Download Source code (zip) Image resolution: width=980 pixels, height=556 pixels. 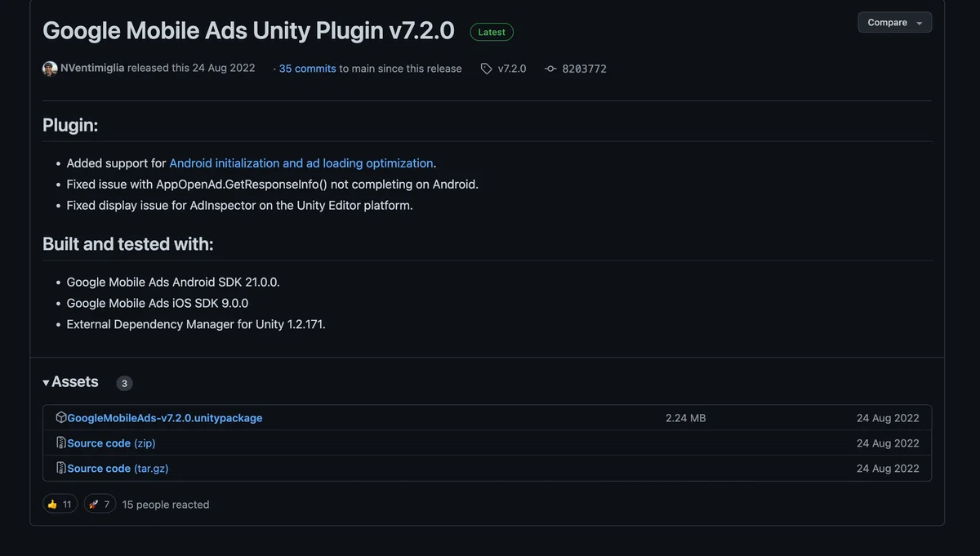pyautogui.click(x=111, y=443)
